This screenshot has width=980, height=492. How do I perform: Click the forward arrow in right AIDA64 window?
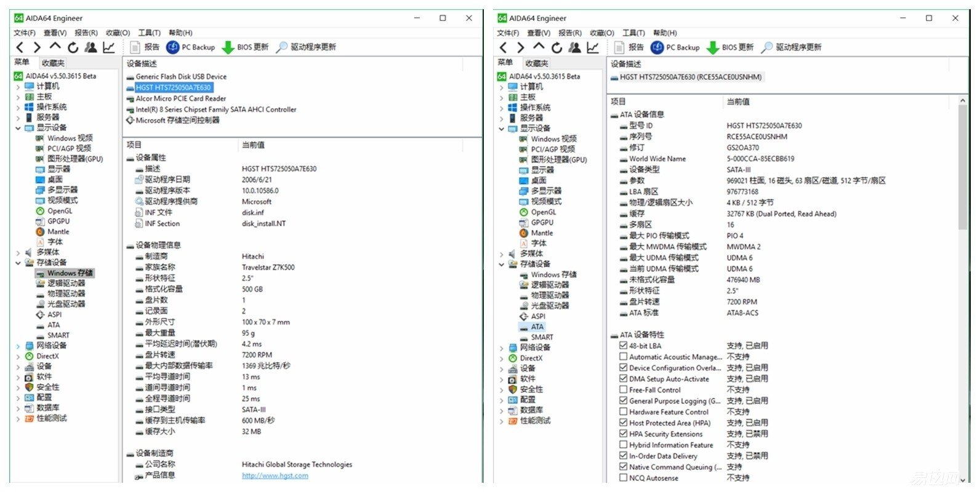pyautogui.click(x=521, y=47)
